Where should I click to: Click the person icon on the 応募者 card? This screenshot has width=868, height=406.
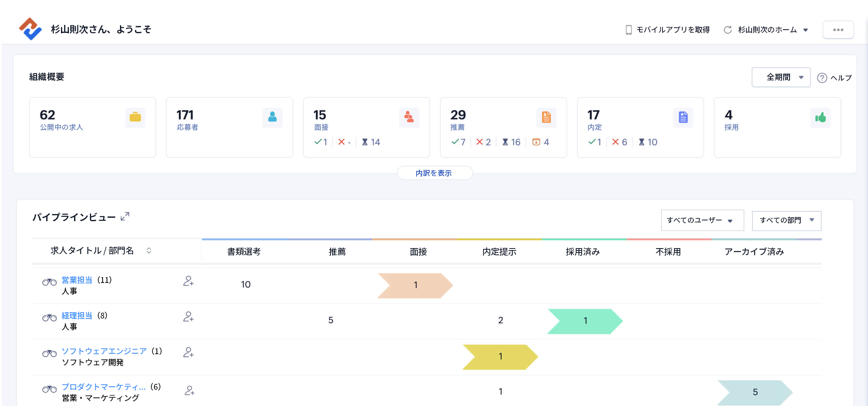coord(272,118)
